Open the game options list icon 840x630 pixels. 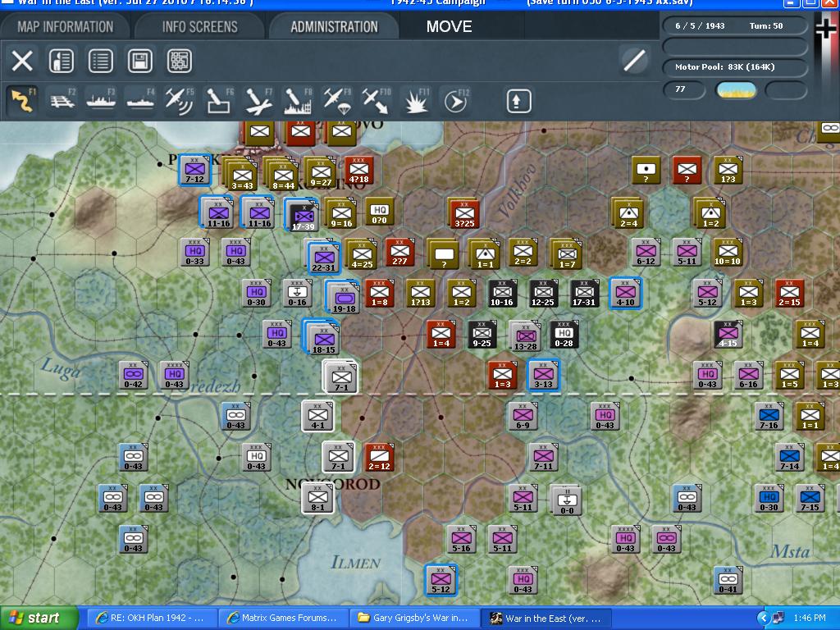101,61
